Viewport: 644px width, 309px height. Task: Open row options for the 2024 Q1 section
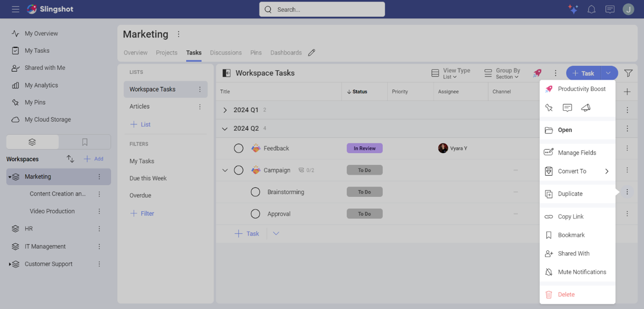tap(627, 110)
